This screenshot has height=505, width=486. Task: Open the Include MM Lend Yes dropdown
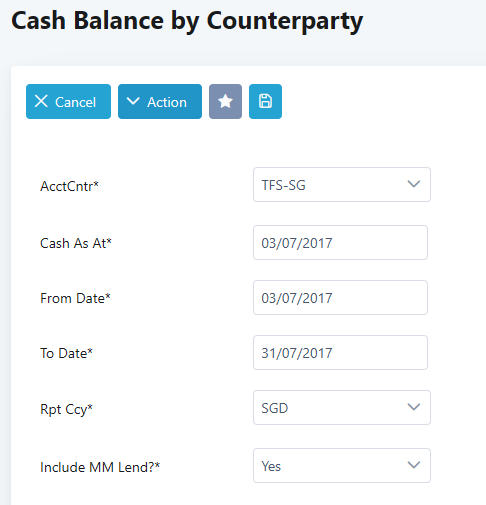pos(342,465)
